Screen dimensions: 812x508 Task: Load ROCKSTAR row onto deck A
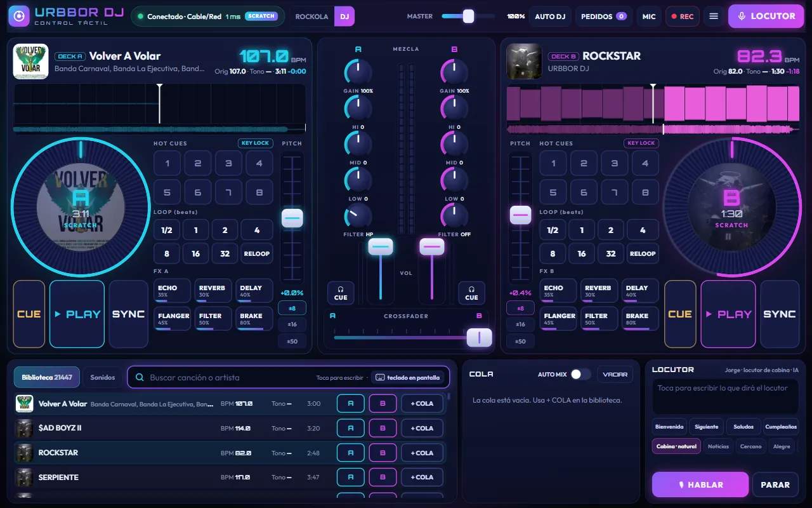[351, 453]
